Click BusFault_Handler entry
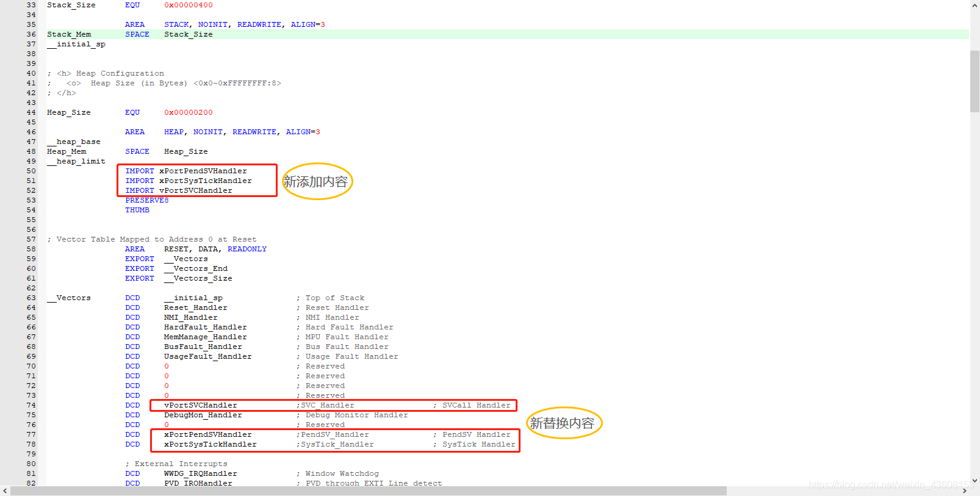Screen dimensions: 980x496 pos(203,347)
